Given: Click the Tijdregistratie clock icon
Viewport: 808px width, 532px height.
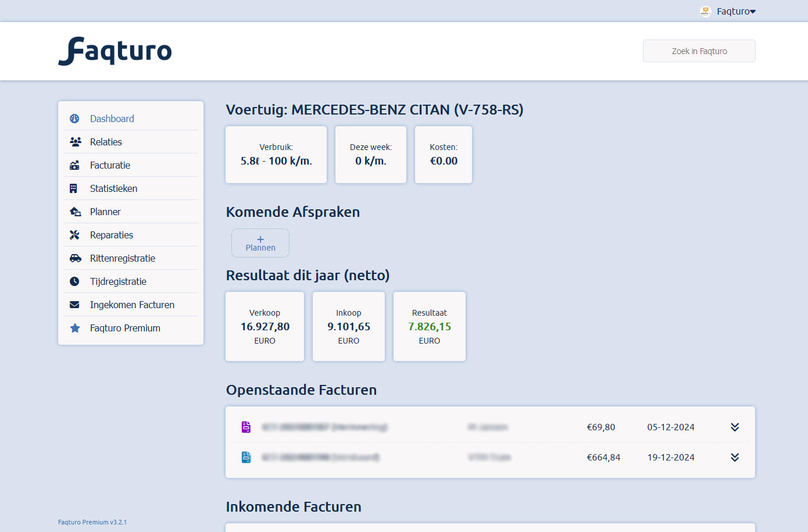Looking at the screenshot, I should click(x=74, y=281).
